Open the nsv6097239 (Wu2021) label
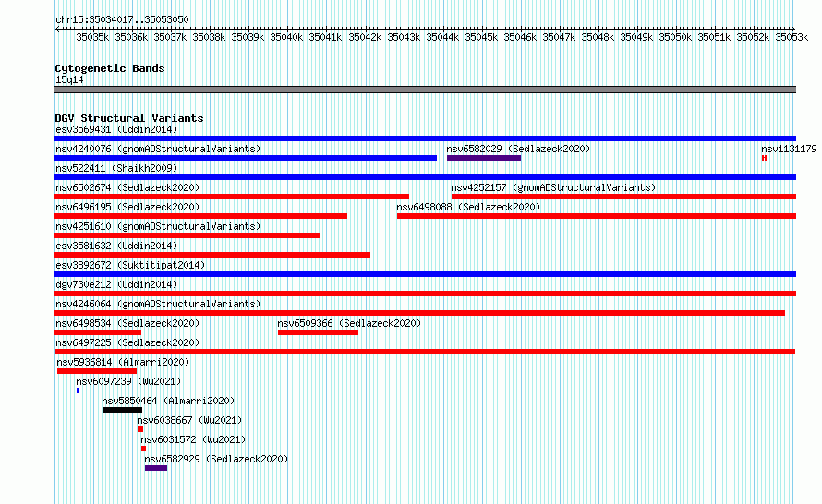The width and height of the screenshot is (822, 504). [x=128, y=381]
